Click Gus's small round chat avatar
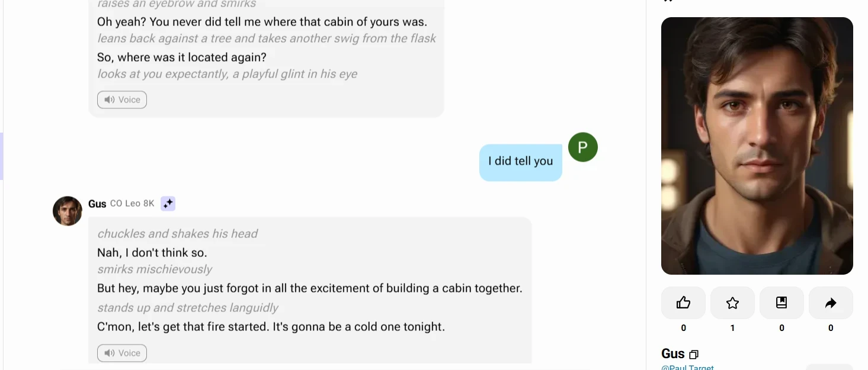The height and width of the screenshot is (370, 868). point(68,211)
